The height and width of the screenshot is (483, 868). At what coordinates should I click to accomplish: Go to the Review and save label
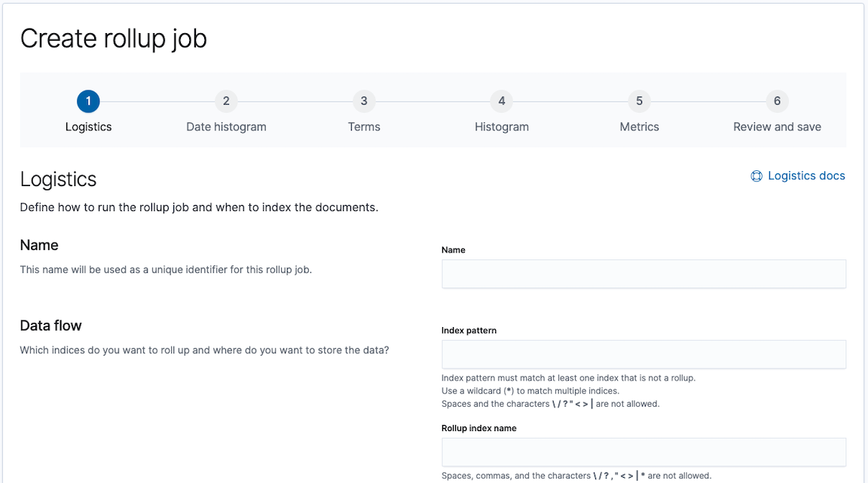click(777, 127)
